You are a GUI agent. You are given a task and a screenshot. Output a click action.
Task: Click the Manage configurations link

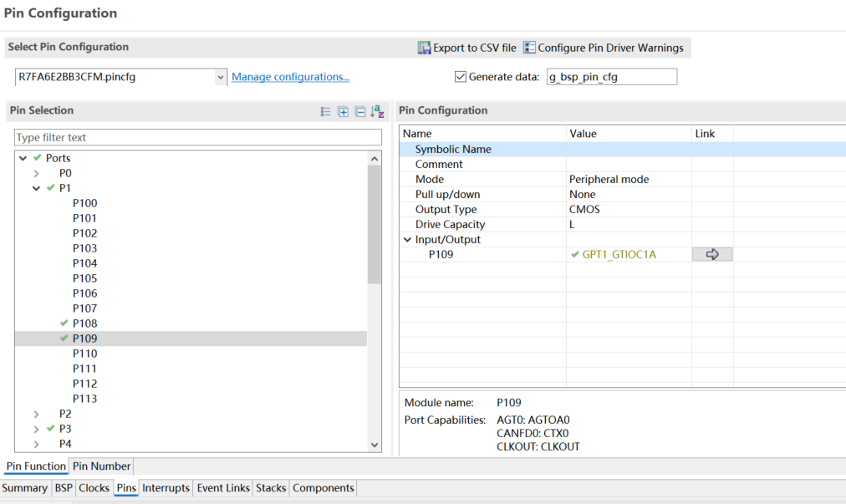[290, 77]
